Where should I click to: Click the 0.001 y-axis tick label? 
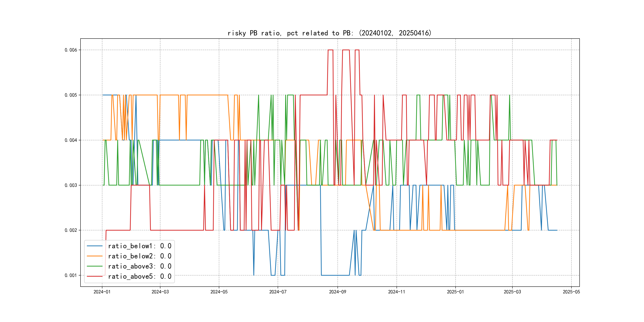(71, 275)
